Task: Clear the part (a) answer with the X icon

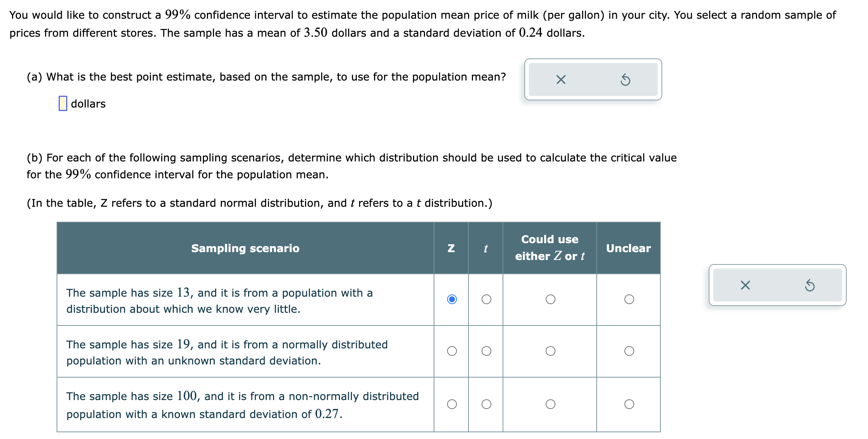Action: pyautogui.click(x=561, y=80)
